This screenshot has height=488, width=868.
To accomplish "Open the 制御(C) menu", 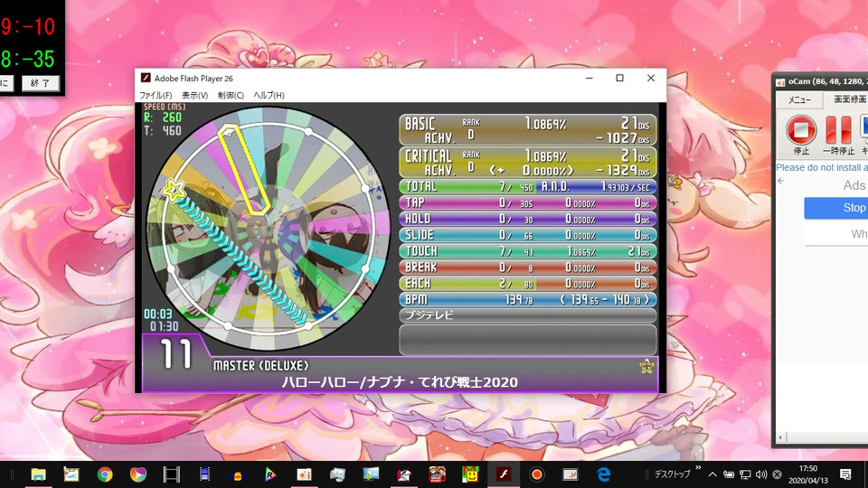I will coord(231,95).
